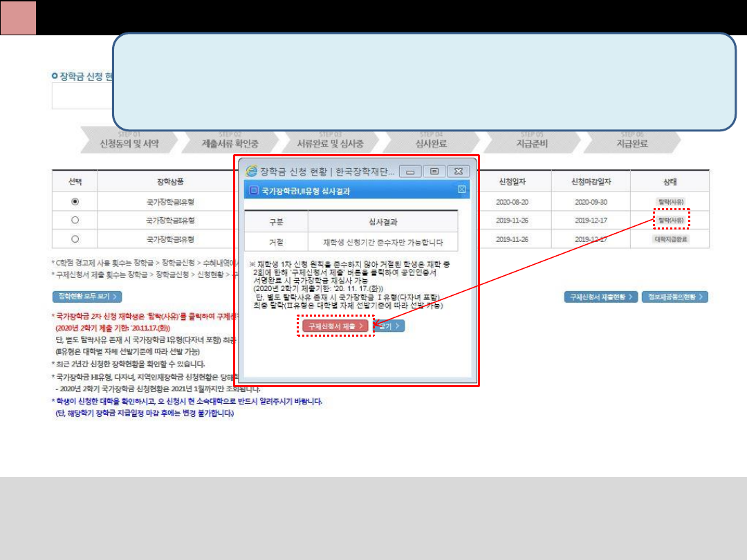
Task: Open 구제신청서 제출현황 page
Action: [600, 297]
